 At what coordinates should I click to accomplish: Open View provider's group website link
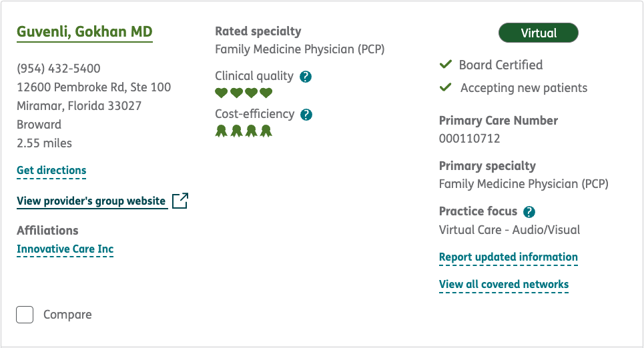[x=91, y=201]
